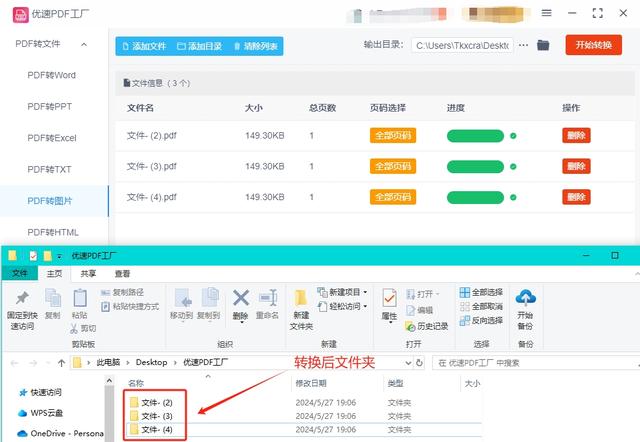Click the 剪切 scissors icon
640x442 pixels.
[x=74, y=328]
